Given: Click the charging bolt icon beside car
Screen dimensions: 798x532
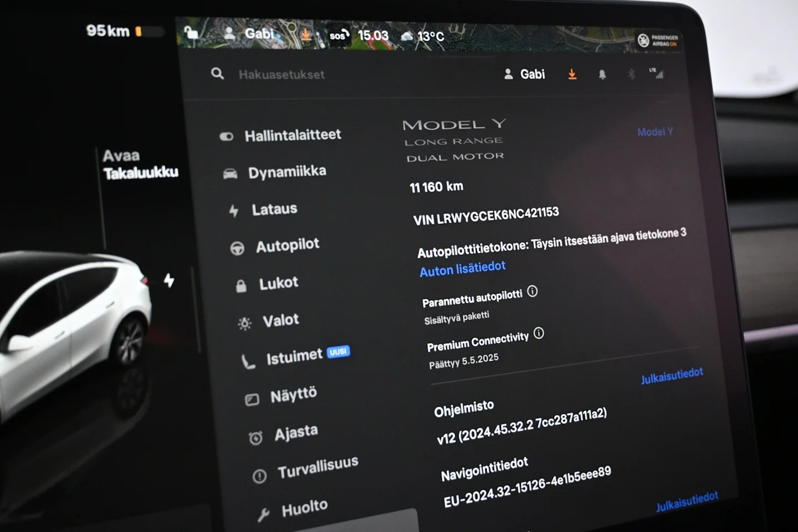Looking at the screenshot, I should [169, 280].
